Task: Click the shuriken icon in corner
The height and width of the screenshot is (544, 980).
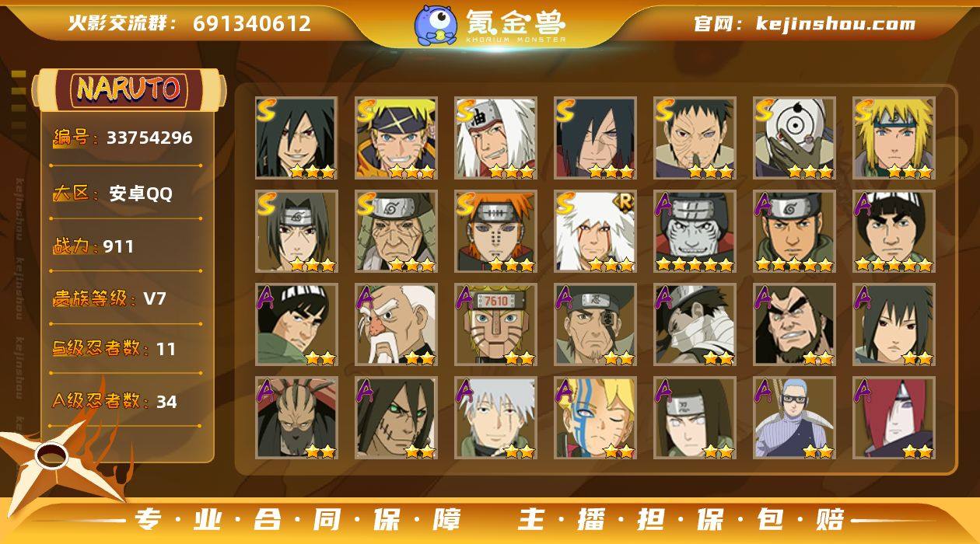Action: (x=56, y=459)
